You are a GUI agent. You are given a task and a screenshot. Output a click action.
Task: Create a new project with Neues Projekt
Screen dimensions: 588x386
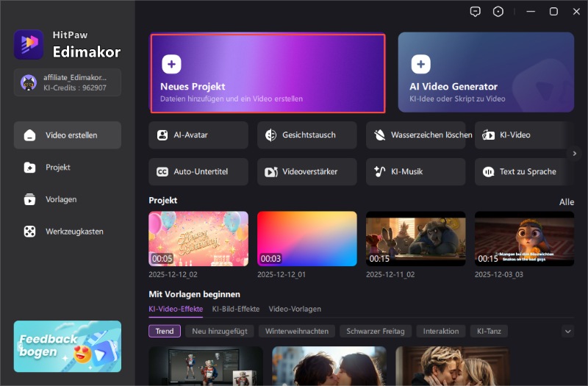(x=268, y=73)
